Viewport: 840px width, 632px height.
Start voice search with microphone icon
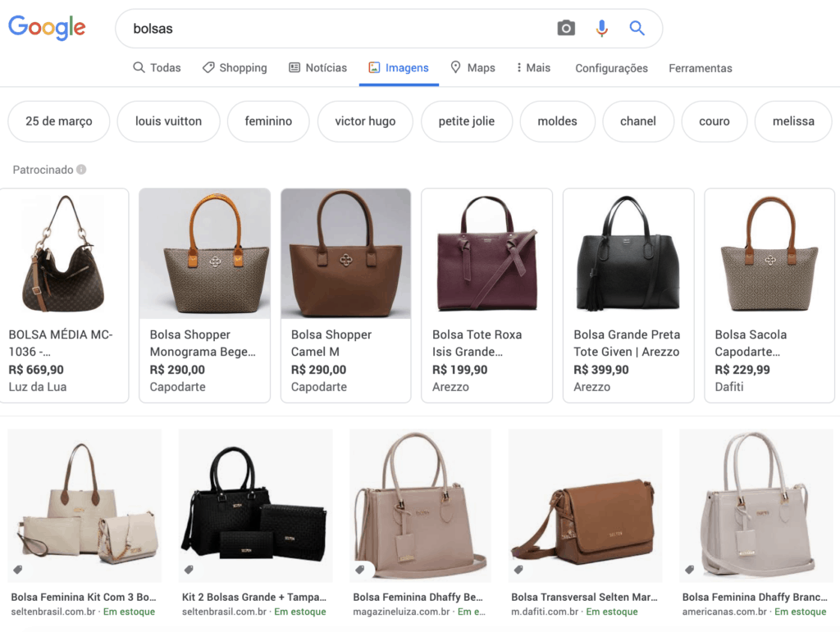(601, 28)
